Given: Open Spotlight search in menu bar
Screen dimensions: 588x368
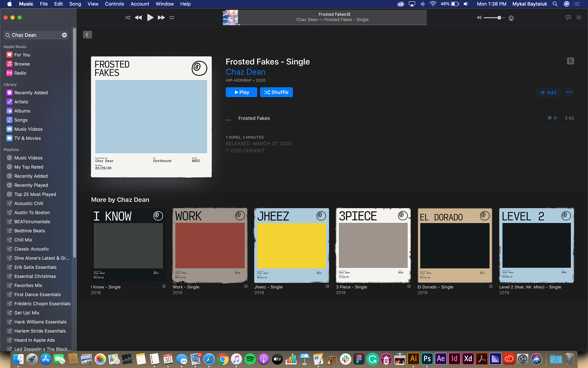Looking at the screenshot, I should coord(555,4).
